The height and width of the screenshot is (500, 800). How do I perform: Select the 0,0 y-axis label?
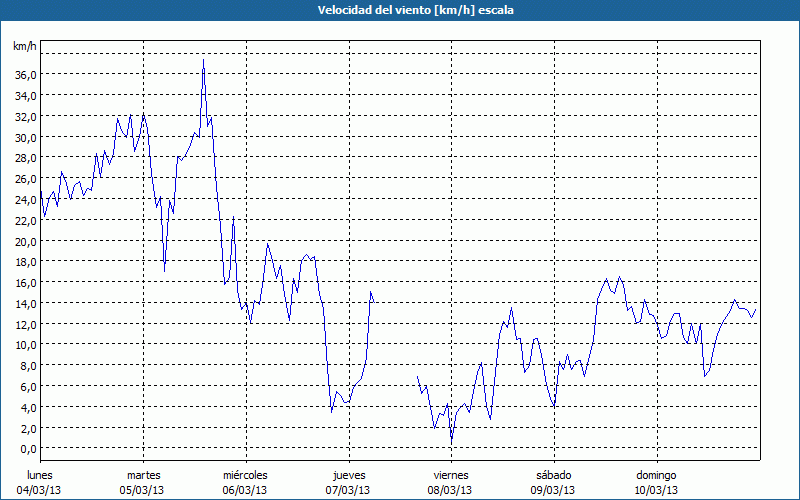27,448
